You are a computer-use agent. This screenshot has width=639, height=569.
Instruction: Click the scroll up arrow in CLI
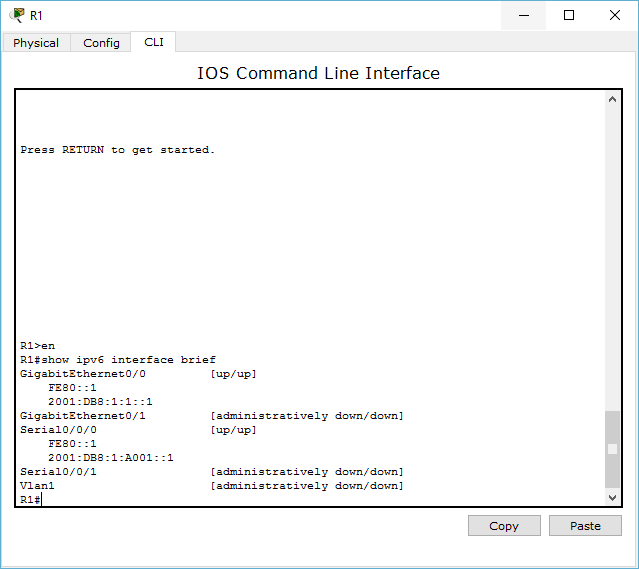point(612,99)
